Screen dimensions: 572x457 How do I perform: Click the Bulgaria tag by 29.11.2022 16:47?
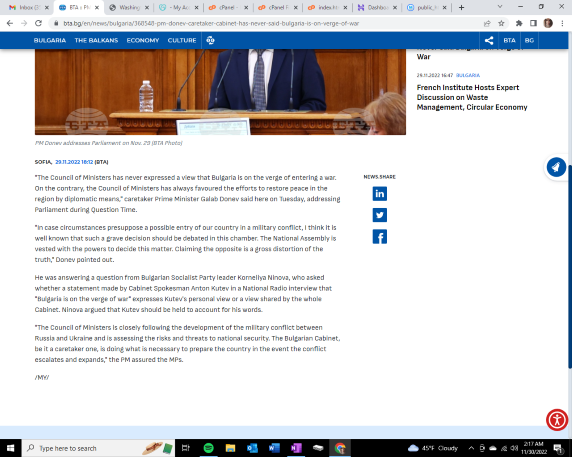[x=468, y=75]
